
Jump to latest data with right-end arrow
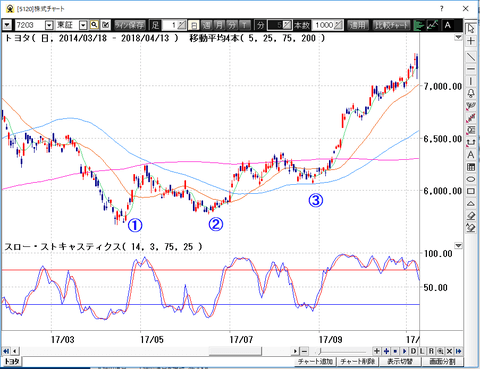(459, 351)
